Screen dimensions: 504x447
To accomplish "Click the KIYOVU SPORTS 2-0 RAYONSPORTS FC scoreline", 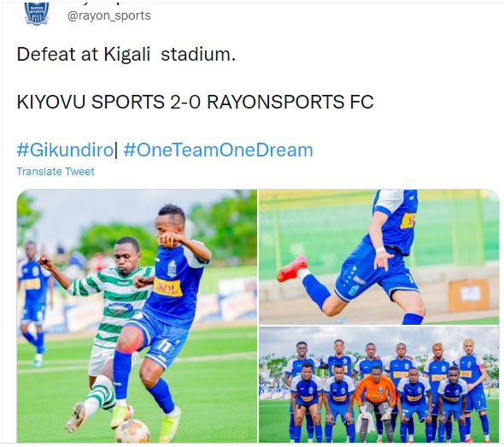I will 195,102.
